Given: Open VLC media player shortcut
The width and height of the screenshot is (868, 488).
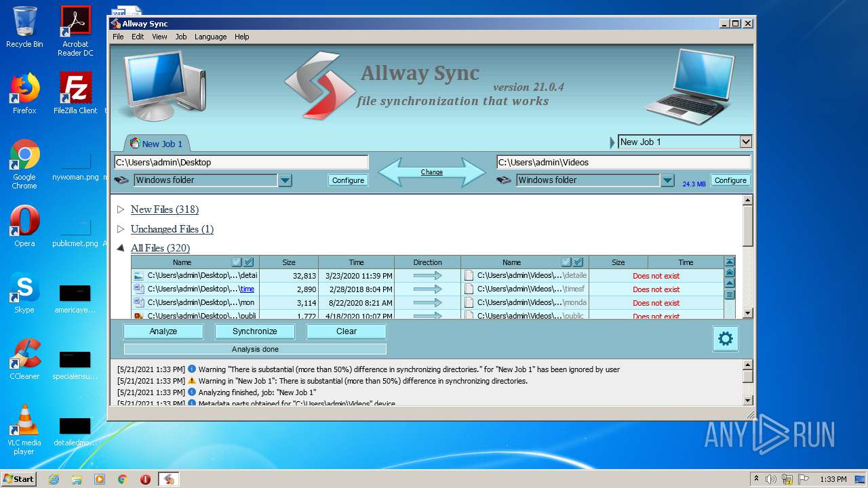Looking at the screenshot, I should coord(24,430).
